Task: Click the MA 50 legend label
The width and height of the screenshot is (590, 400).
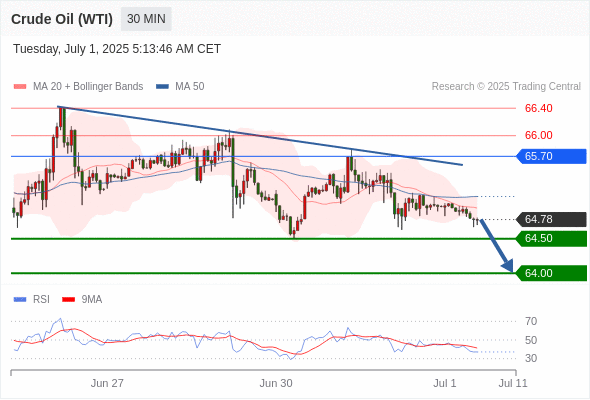Action: pos(190,87)
